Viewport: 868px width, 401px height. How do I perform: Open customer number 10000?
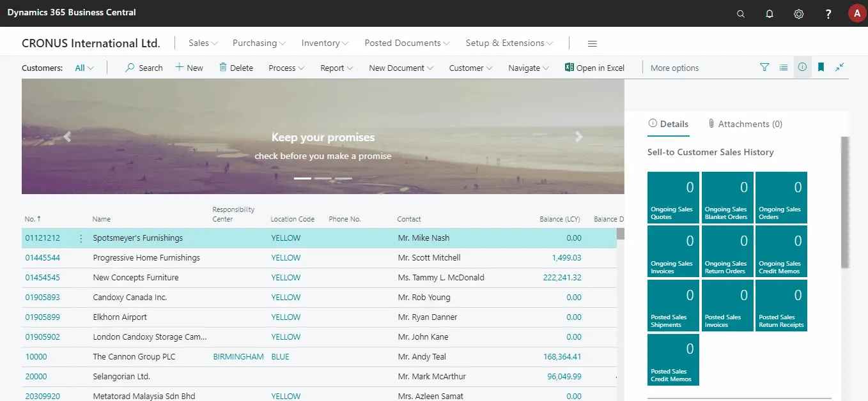click(x=36, y=357)
